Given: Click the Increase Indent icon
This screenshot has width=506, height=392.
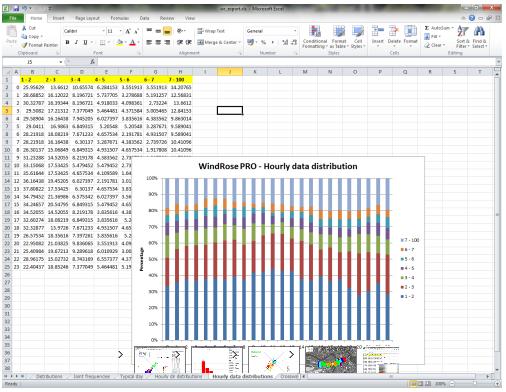Looking at the screenshot, I should click(188, 42).
